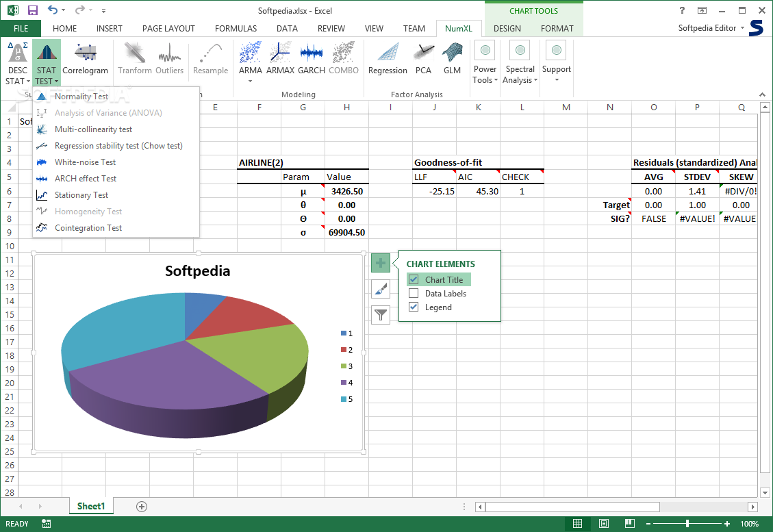This screenshot has width=773, height=532.
Task: Click the macro recording icon in status bar
Action: coord(46,524)
